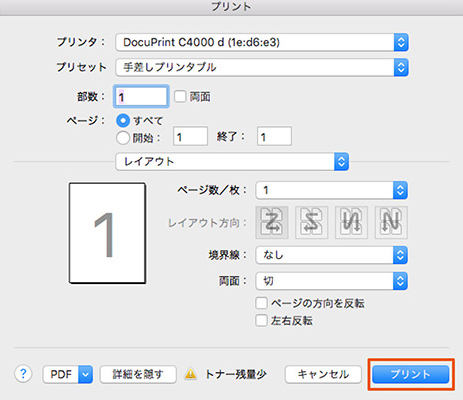Screen dimensions: 463x400
Task: Open the 境界線 border dropdown
Action: (x=331, y=255)
